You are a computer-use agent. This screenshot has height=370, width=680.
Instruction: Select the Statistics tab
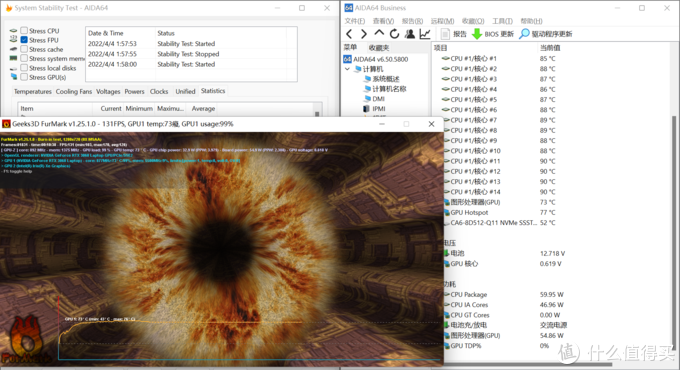[x=213, y=91]
